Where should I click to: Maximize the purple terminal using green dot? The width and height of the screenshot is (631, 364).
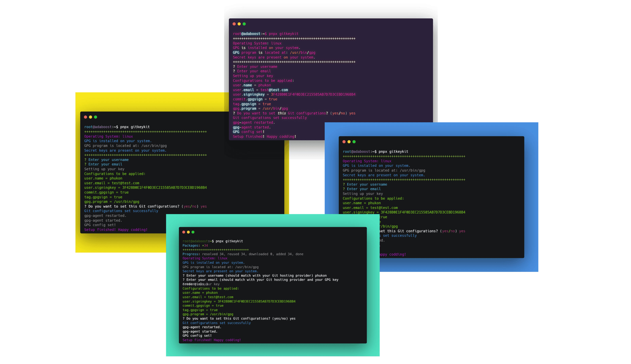pos(244,24)
